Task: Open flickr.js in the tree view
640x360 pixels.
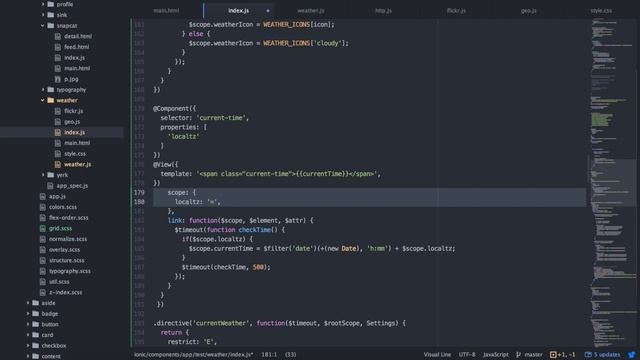Action: pyautogui.click(x=73, y=111)
